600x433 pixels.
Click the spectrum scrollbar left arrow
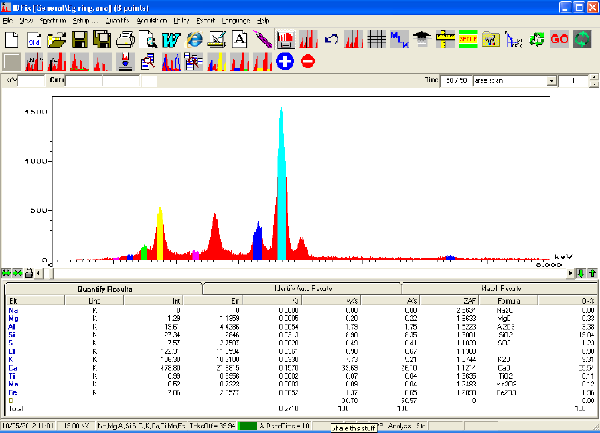(38, 273)
